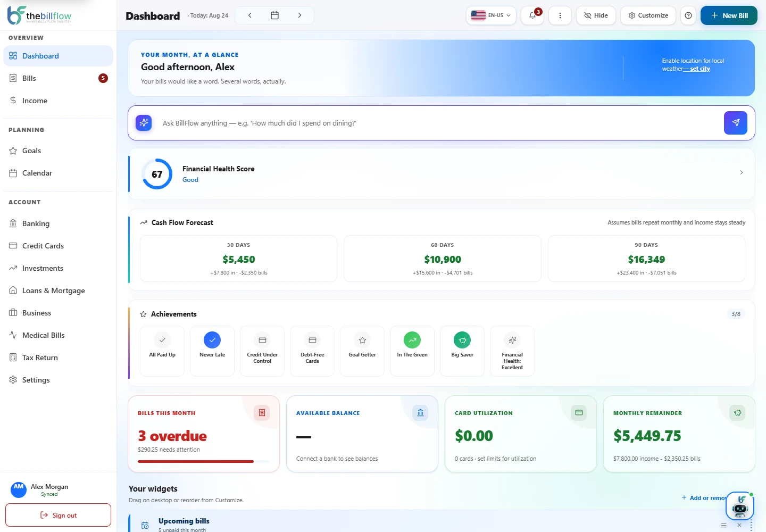Select the Big Saver achievement badge
The width and height of the screenshot is (766, 532).
point(462,351)
